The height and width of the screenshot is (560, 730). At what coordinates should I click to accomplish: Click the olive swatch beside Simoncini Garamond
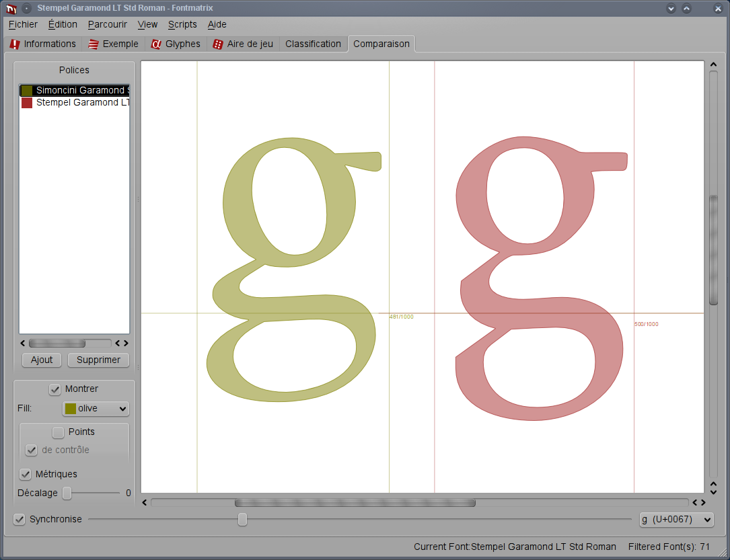pos(27,90)
